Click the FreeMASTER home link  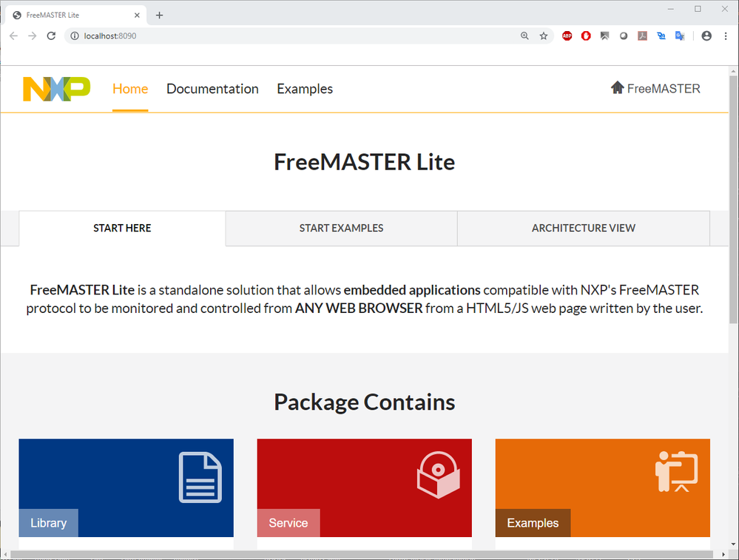[655, 88]
